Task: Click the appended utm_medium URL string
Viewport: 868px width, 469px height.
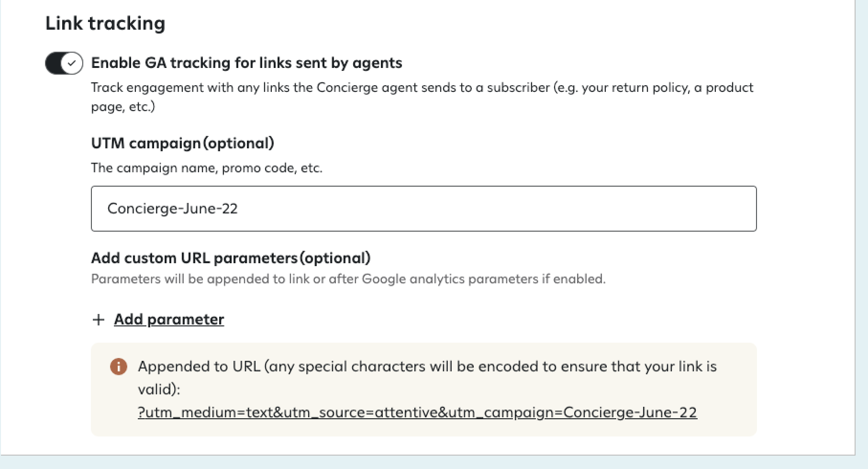Action: (x=417, y=412)
